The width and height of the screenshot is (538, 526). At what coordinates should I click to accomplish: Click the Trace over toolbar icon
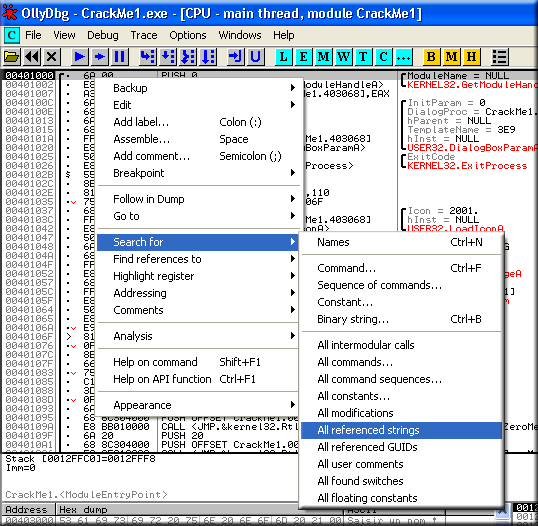tap(208, 56)
